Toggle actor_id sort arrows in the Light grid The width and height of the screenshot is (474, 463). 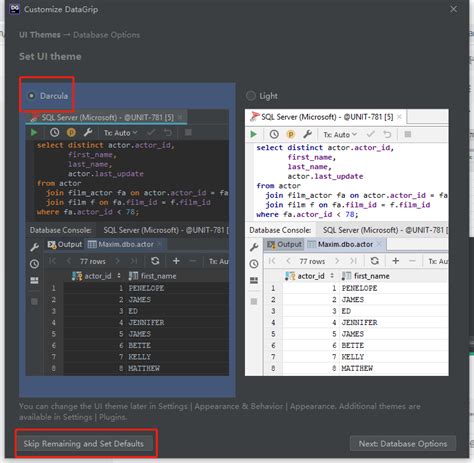(332, 276)
